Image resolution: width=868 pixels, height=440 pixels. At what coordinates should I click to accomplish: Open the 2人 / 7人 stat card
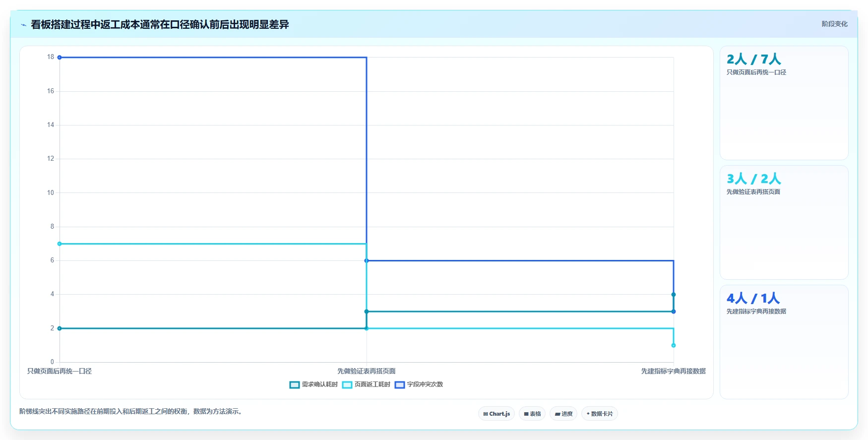784,103
